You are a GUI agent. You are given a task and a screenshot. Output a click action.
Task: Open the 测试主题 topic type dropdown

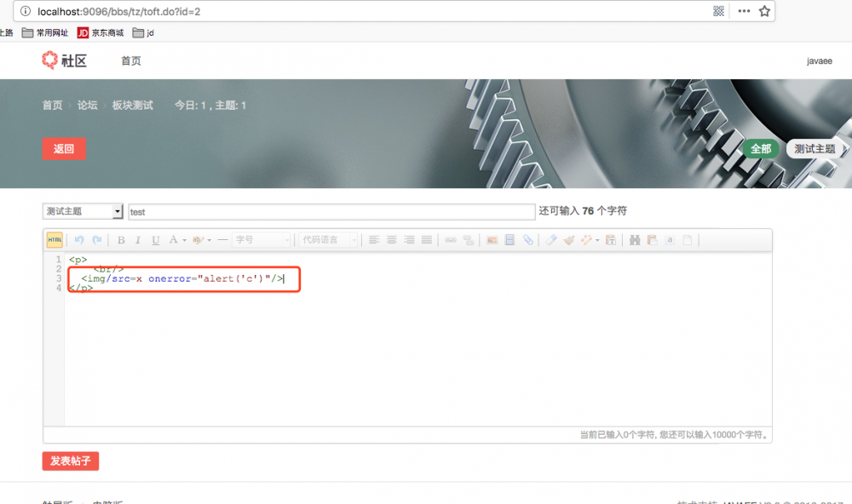click(x=83, y=211)
